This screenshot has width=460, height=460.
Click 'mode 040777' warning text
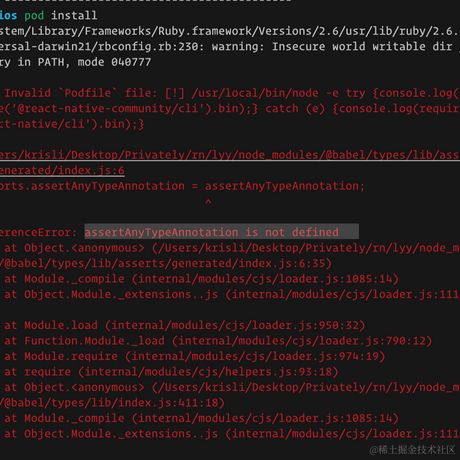[x=114, y=62]
